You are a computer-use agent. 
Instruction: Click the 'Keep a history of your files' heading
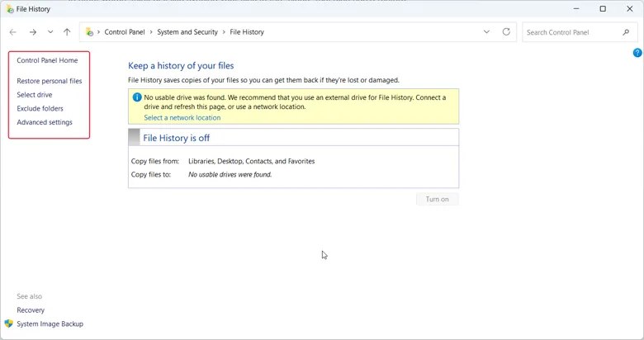pos(181,66)
